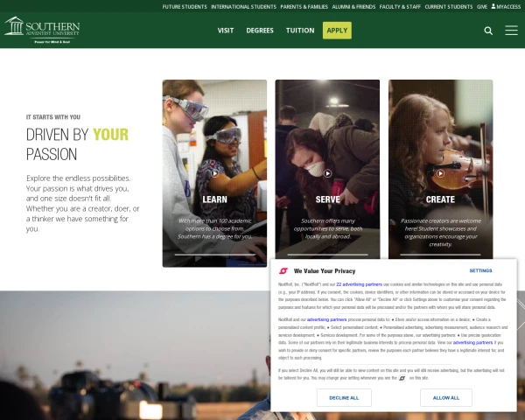Click the small NextRoll icon in privacy text
Viewport: 525px width, 420px height.
(402, 378)
